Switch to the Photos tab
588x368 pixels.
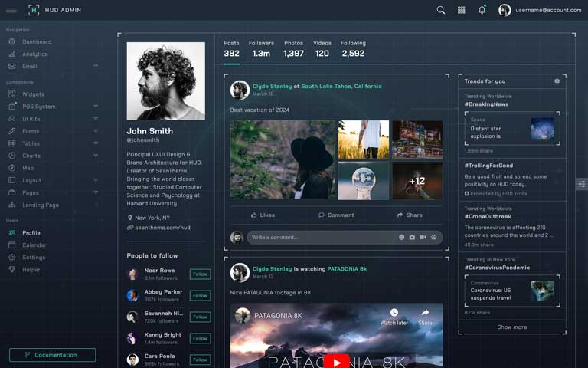coord(293,49)
